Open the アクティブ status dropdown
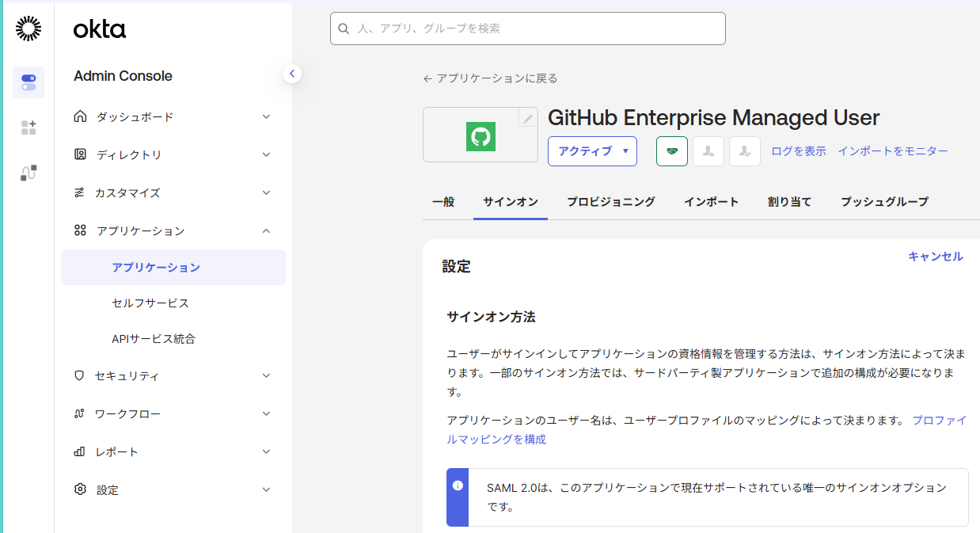 tap(592, 151)
